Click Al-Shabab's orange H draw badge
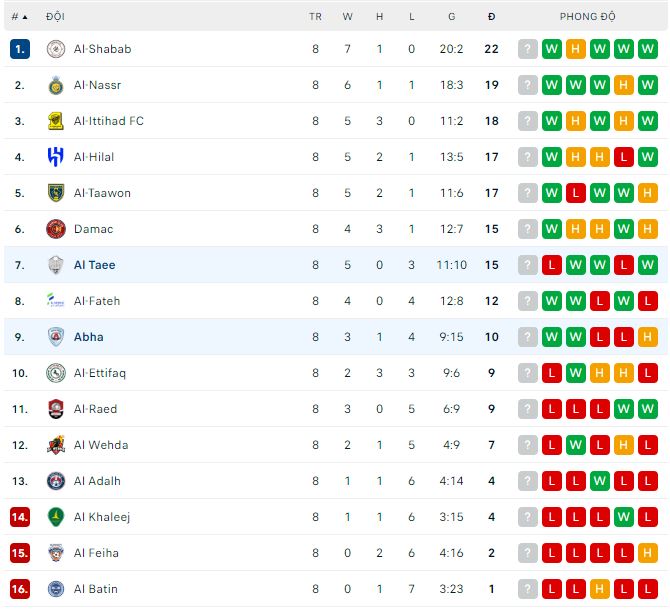 click(x=576, y=49)
